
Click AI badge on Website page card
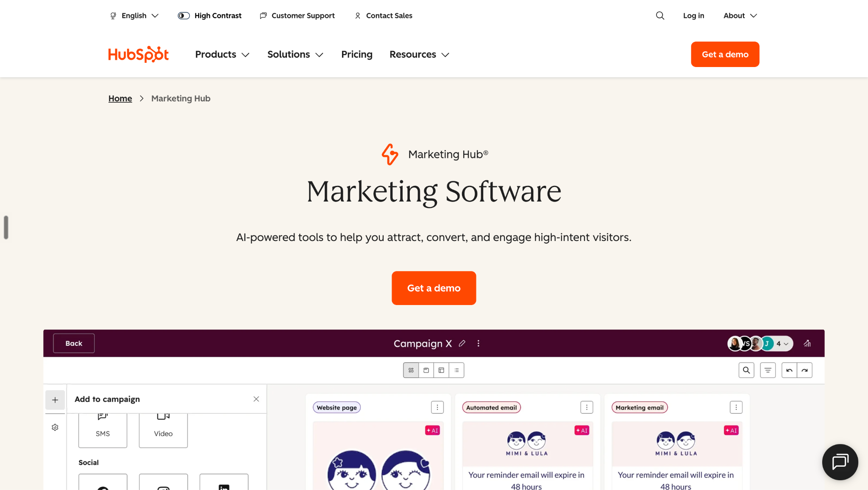click(432, 430)
